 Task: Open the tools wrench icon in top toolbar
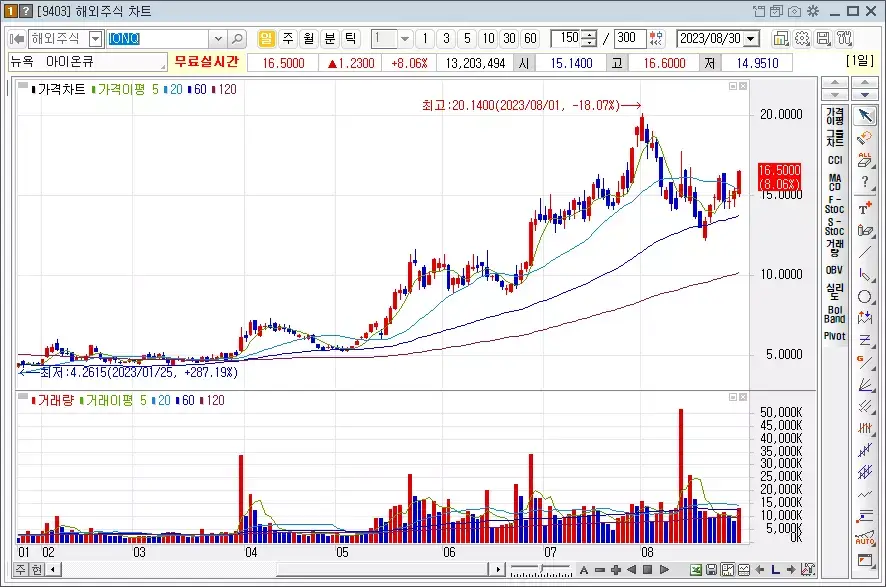pos(844,39)
